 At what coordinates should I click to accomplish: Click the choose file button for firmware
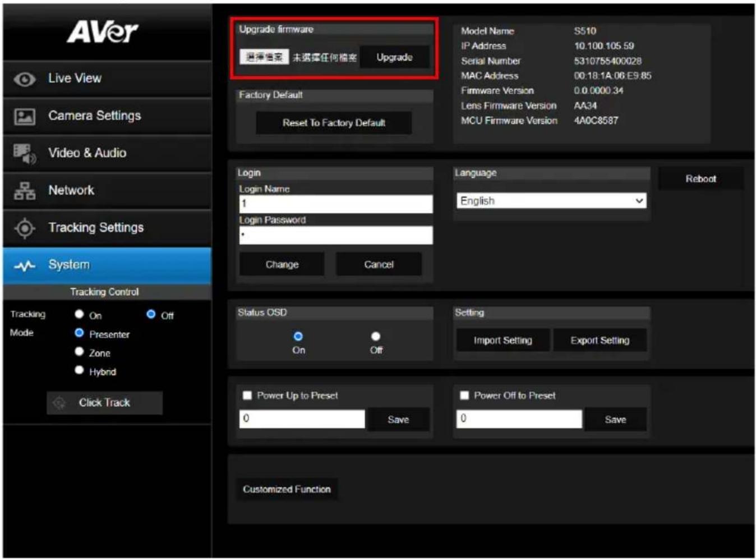point(264,57)
